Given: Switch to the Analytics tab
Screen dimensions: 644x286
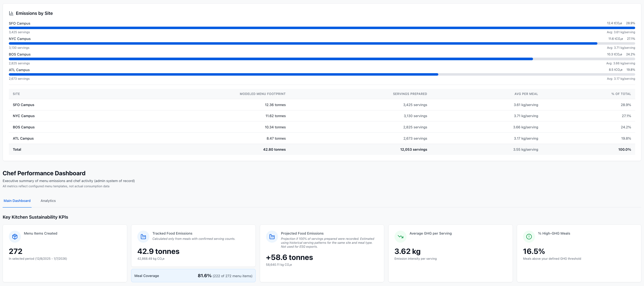Looking at the screenshot, I should coord(48,201).
